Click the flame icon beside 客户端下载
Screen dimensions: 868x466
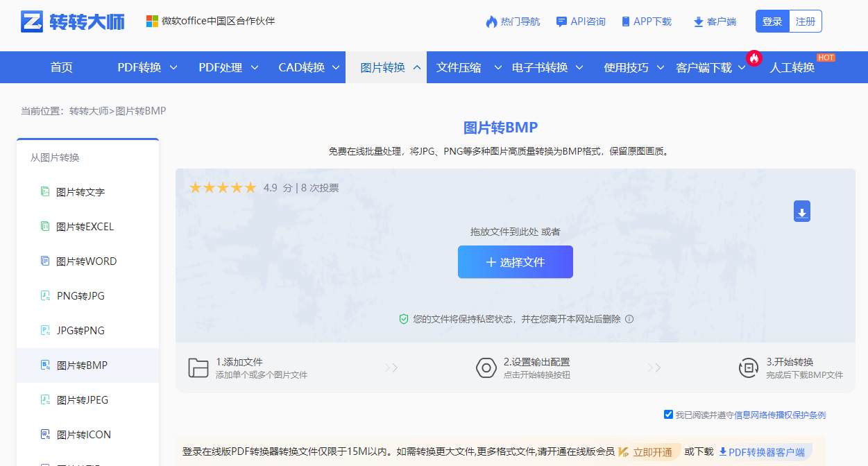754,58
